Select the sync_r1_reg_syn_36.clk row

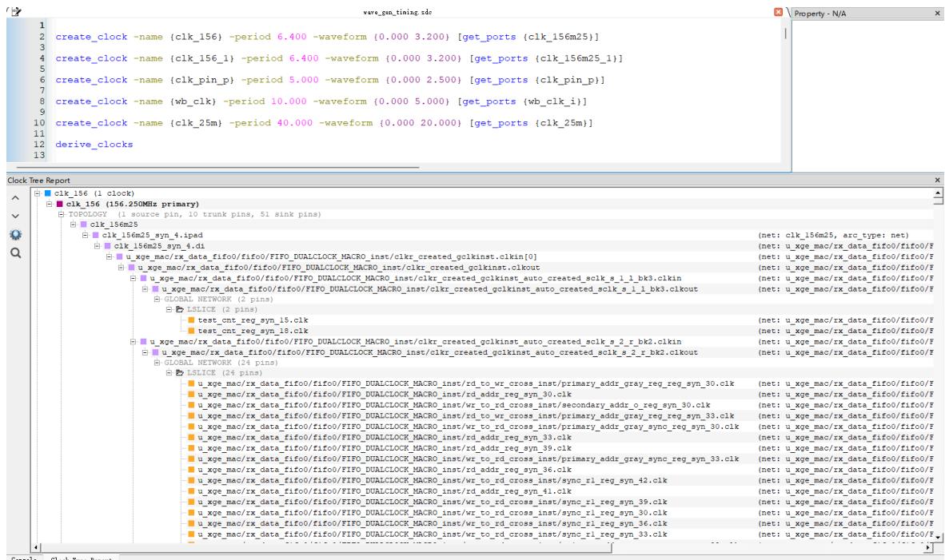pos(432,523)
